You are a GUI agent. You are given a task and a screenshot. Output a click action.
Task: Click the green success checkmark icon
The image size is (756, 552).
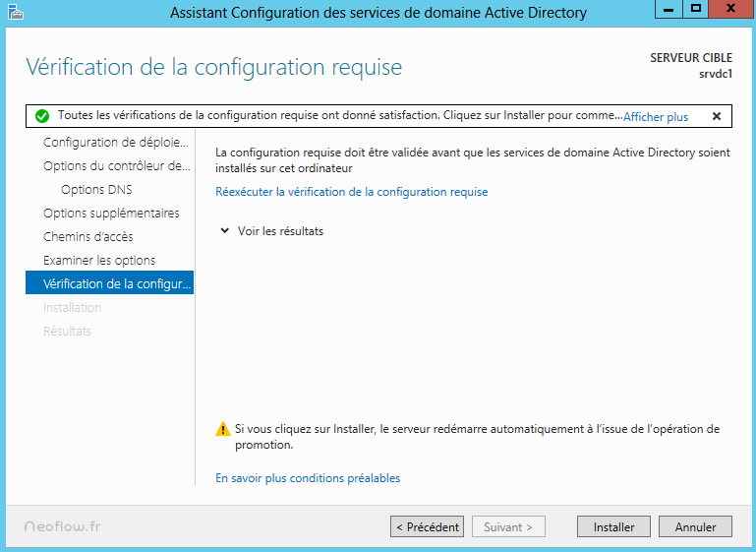click(x=41, y=116)
